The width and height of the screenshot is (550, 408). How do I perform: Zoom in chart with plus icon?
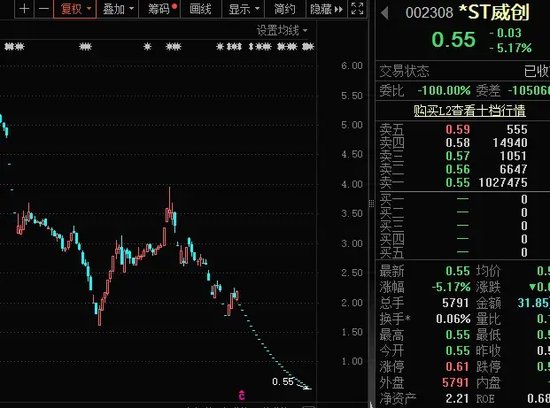(x=24, y=8)
